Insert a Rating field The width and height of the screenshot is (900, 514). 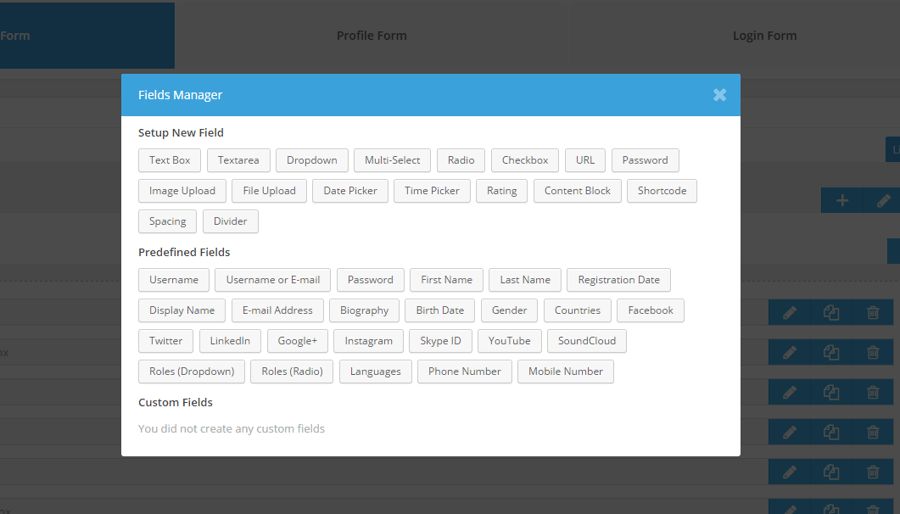pyautogui.click(x=502, y=191)
